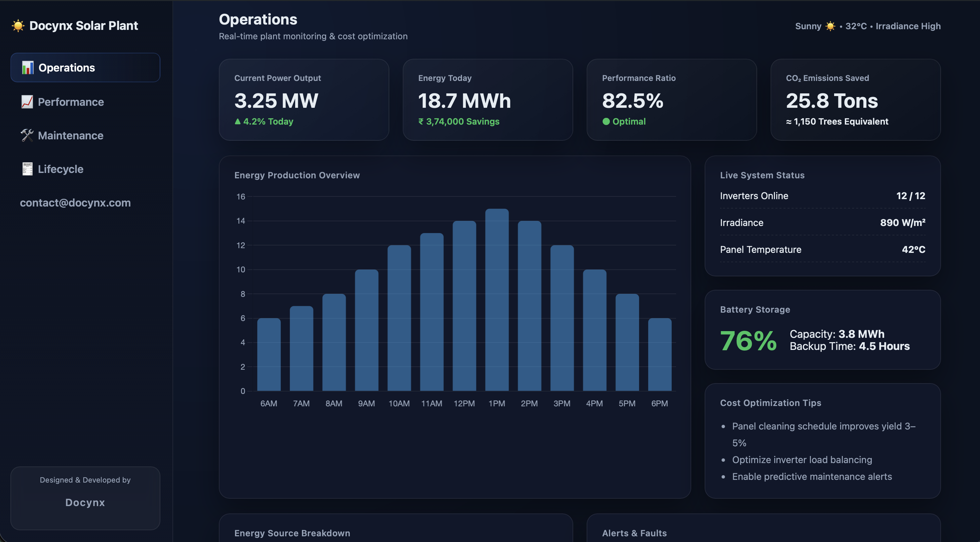The image size is (980, 542).
Task: Click the 6AM bar in energy chart
Action: (269, 354)
